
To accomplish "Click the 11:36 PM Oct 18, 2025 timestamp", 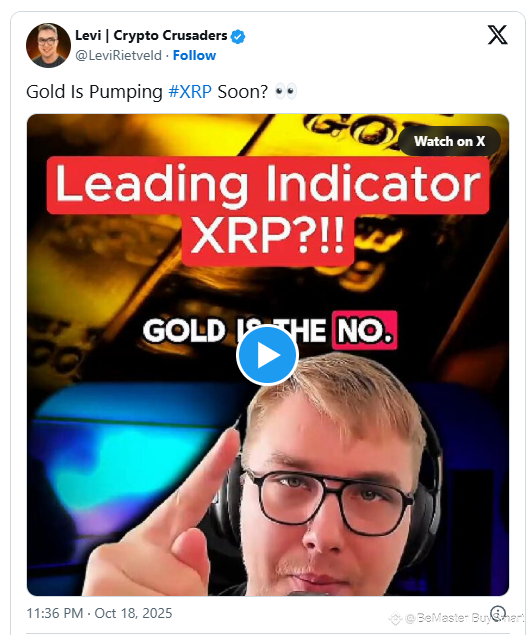I will pos(99,613).
